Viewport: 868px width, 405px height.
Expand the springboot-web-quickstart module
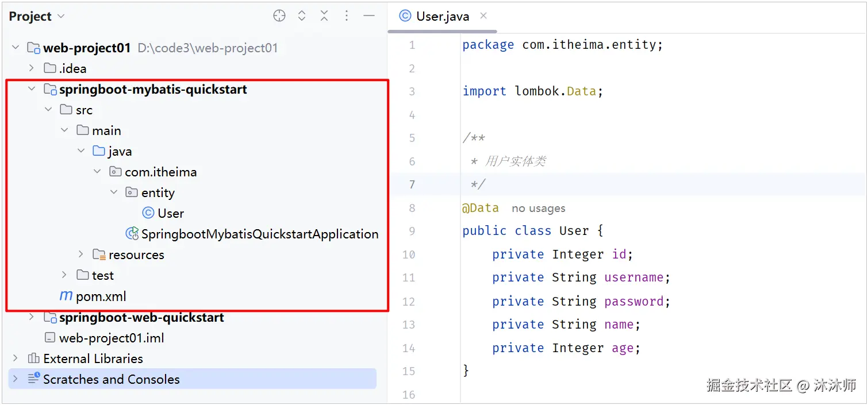tap(32, 317)
